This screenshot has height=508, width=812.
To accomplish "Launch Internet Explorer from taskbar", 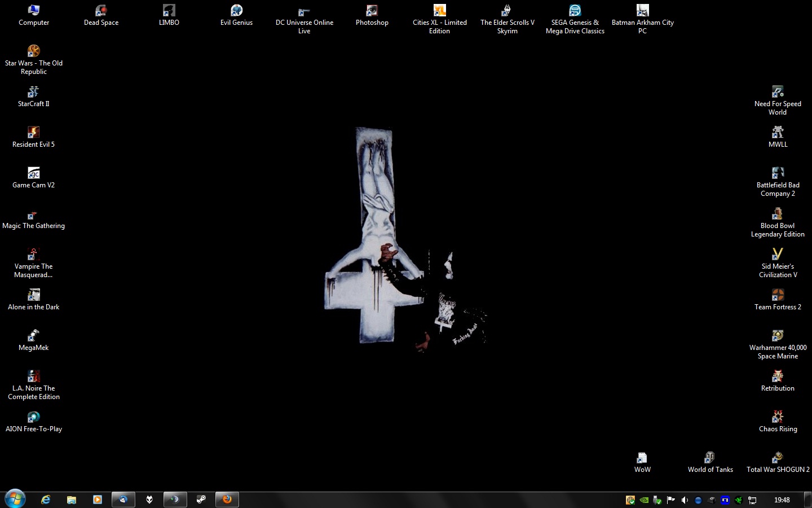I will [x=46, y=500].
